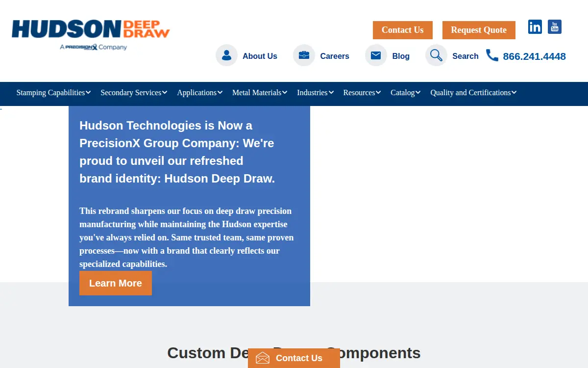Click the phone handset icon

coord(492,55)
